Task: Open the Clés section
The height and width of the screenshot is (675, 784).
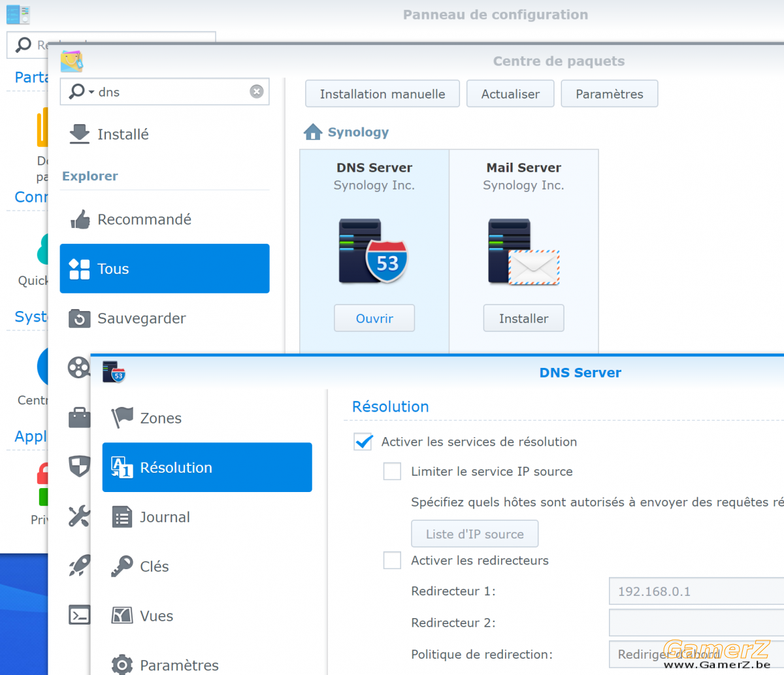Action: pyautogui.click(x=207, y=567)
